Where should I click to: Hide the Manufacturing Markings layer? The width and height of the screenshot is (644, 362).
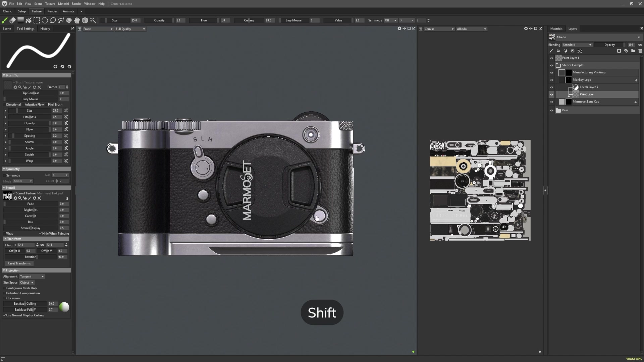coord(551,73)
